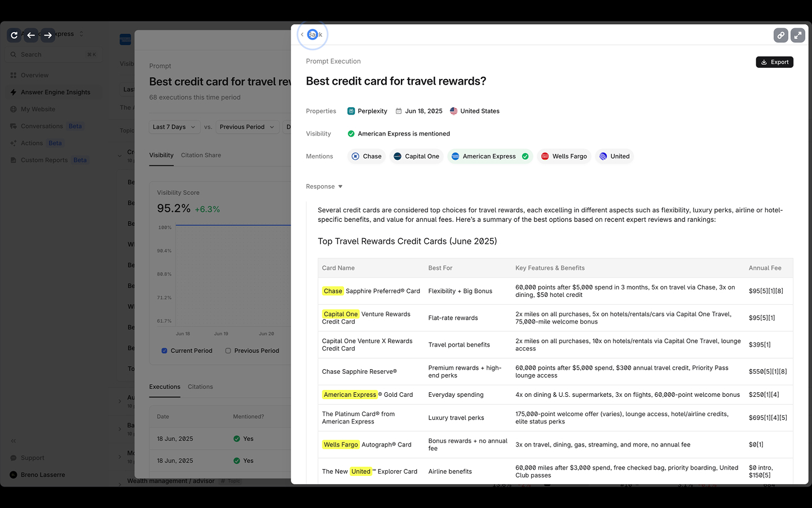Click the browser forward arrow icon

[x=48, y=35]
